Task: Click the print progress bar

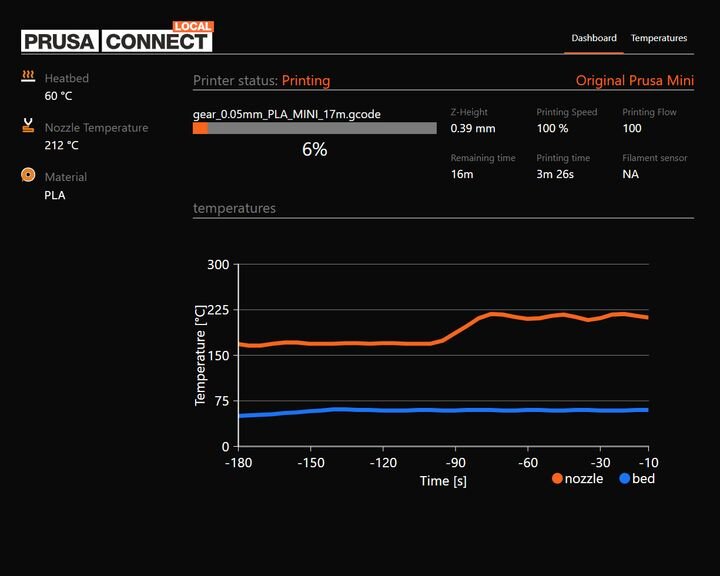Action: click(314, 128)
